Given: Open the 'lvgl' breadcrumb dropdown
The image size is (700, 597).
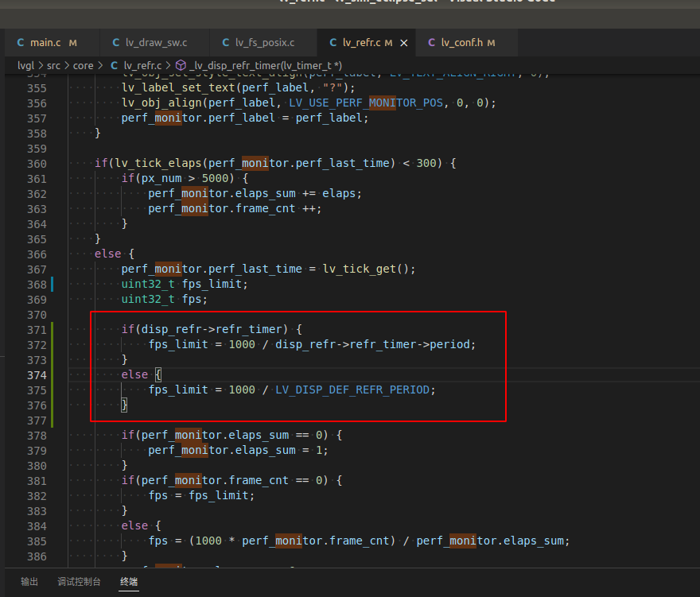Looking at the screenshot, I should 24,65.
